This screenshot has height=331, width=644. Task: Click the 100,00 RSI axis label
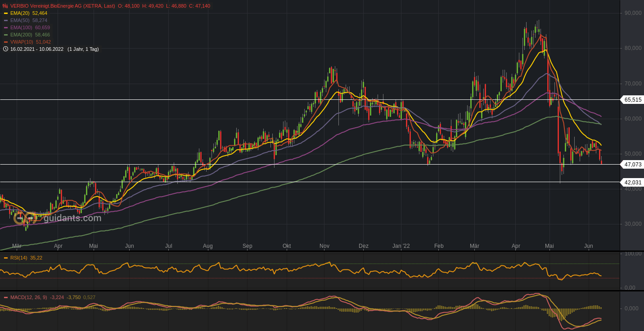coord(633,254)
